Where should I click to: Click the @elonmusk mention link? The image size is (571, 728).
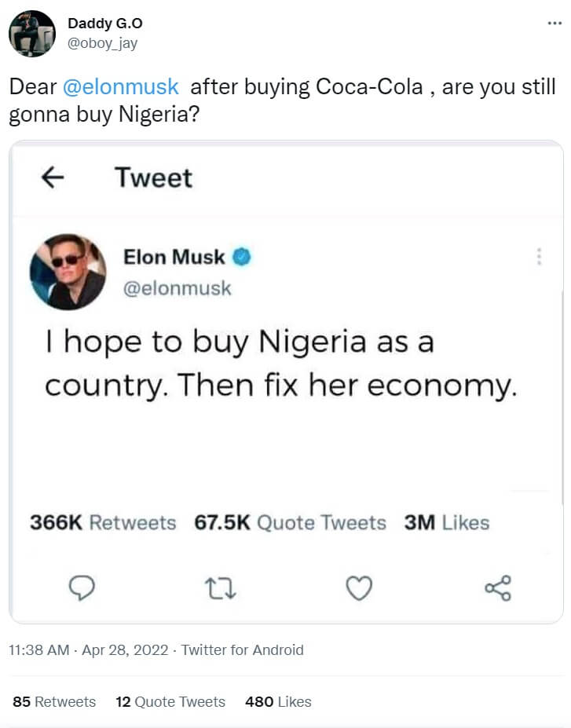tap(120, 86)
